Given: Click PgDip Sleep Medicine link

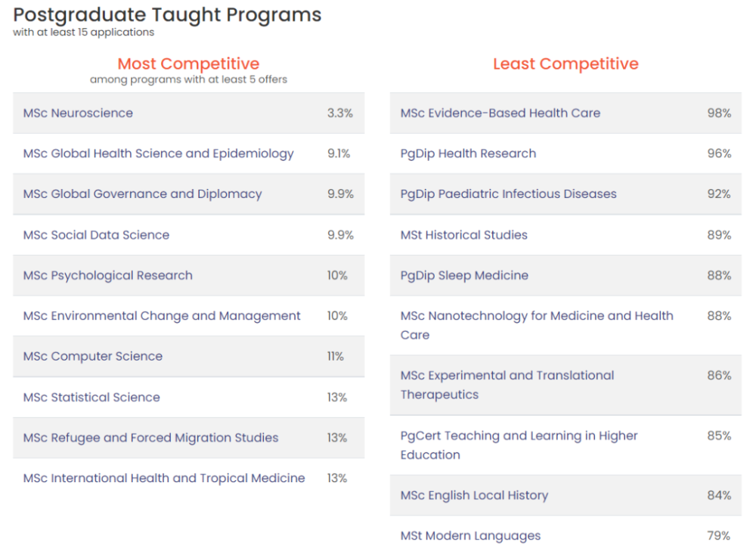Looking at the screenshot, I should click(x=464, y=275).
